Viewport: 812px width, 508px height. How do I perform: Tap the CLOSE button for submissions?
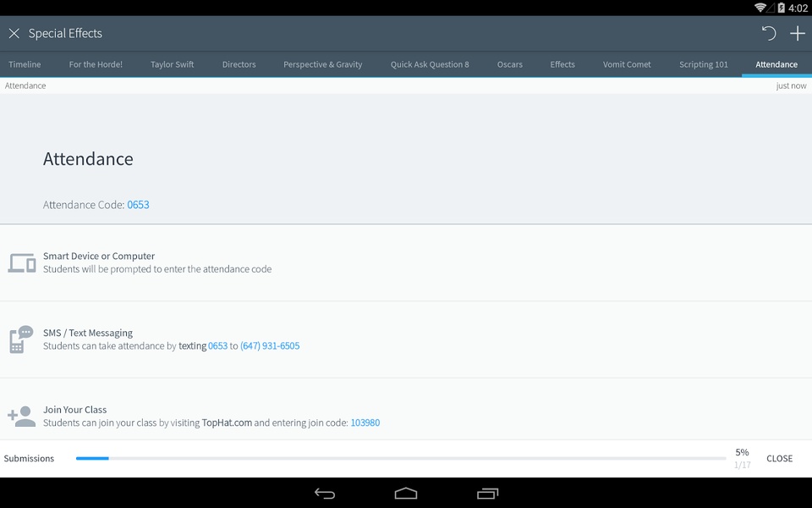[x=779, y=458]
